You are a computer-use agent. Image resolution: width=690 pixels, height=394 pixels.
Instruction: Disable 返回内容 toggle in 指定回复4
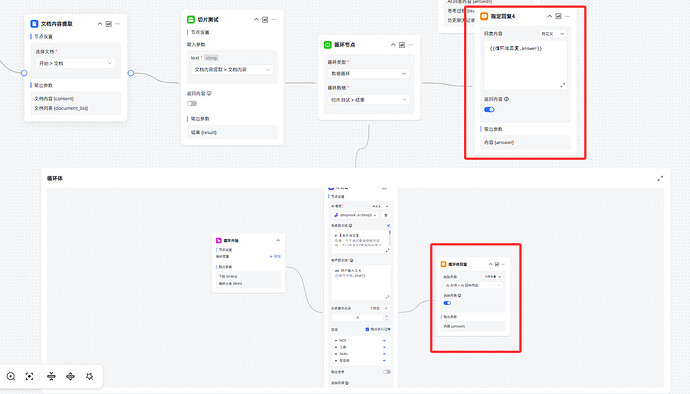pyautogui.click(x=489, y=110)
